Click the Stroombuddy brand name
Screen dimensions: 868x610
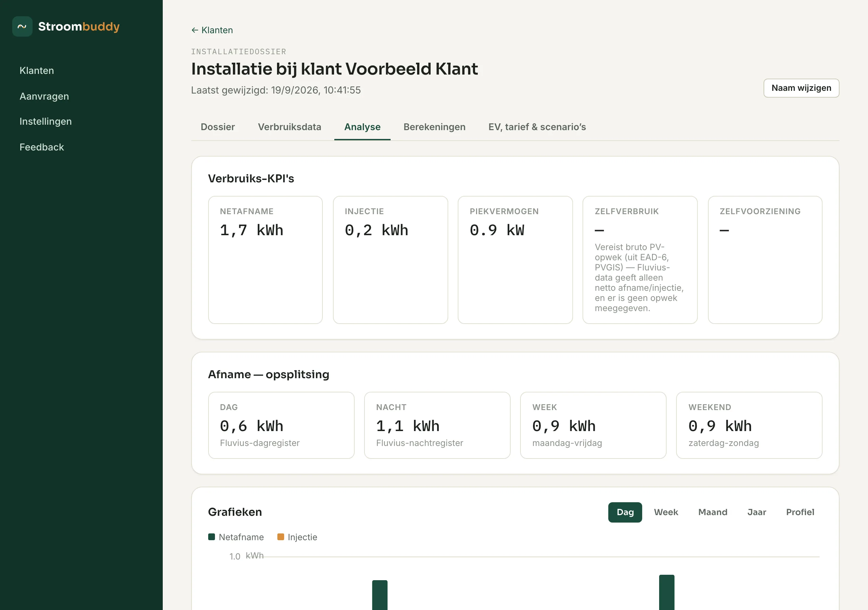[x=79, y=26]
